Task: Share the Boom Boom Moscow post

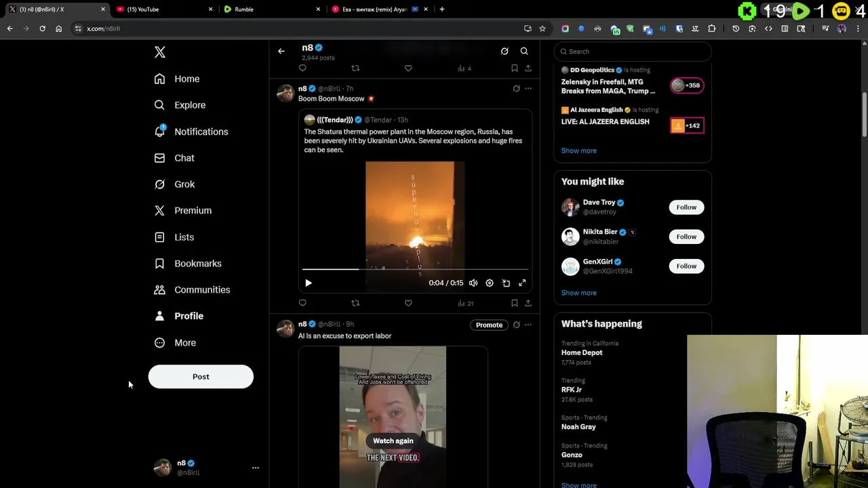Action: pyautogui.click(x=528, y=303)
